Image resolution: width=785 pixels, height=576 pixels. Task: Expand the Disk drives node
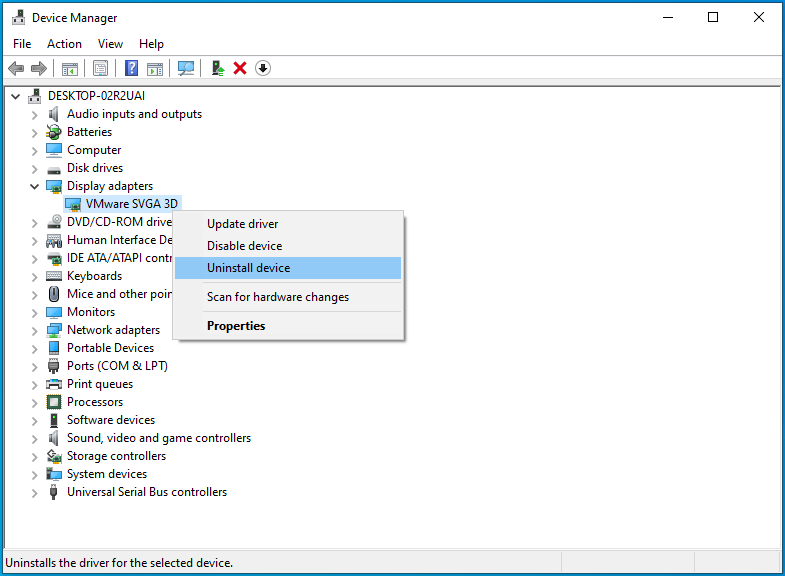pyautogui.click(x=35, y=169)
